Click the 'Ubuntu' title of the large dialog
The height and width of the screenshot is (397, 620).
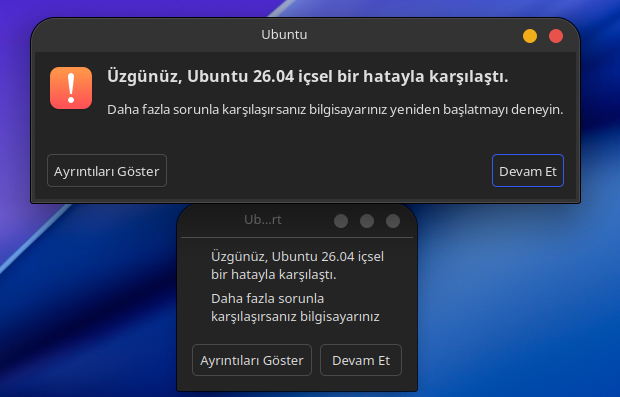click(x=284, y=35)
